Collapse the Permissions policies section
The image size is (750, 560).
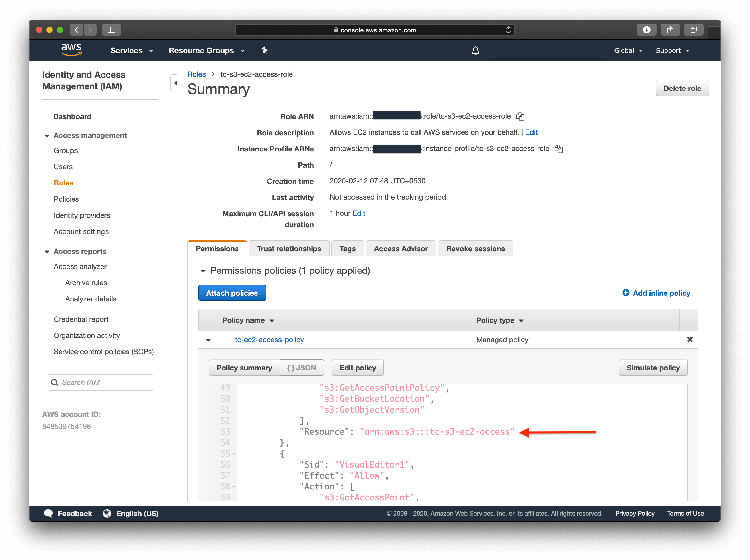203,271
